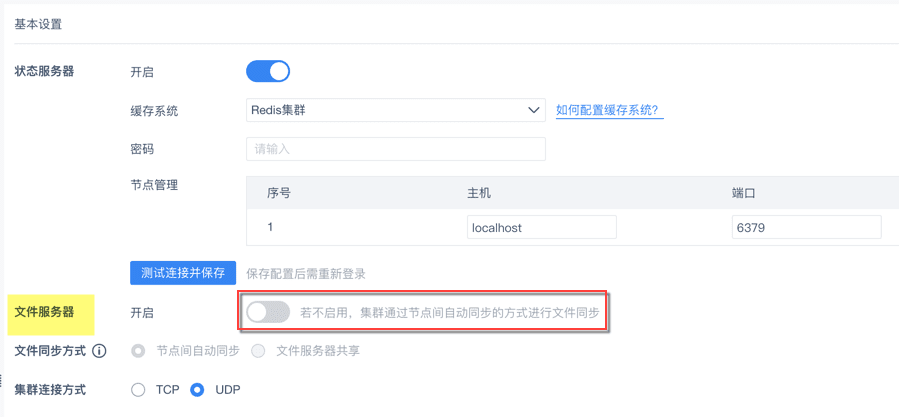This screenshot has width=899, height=417.
Task: Open the Redis集群 cache system dropdown
Action: [x=395, y=111]
